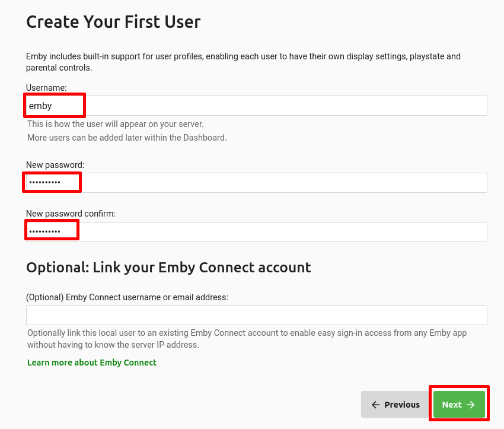Focus the New password confirm field
This screenshot has height=429, width=504.
257,231
